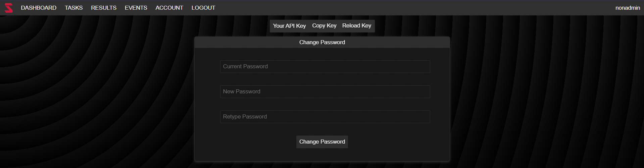Click into the New Password field
This screenshot has width=644, height=168.
pyautogui.click(x=325, y=92)
